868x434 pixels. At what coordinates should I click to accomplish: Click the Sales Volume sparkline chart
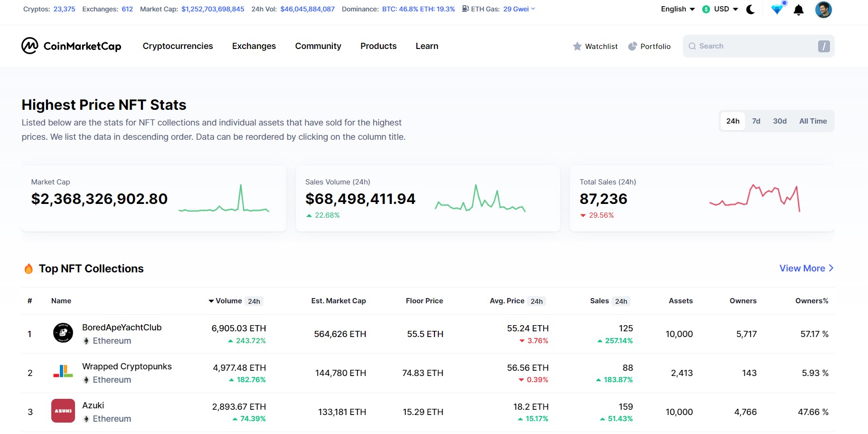pyautogui.click(x=480, y=198)
